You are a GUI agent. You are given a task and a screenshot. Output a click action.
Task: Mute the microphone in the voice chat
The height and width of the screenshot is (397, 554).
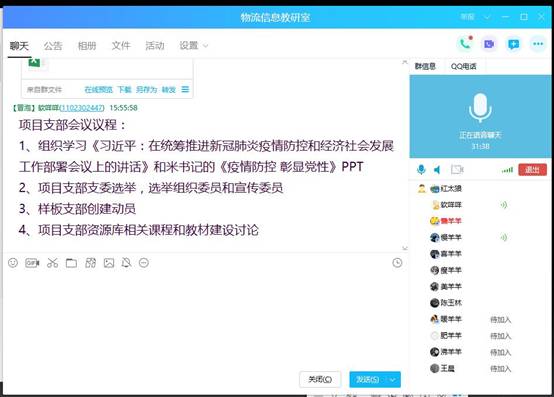pyautogui.click(x=421, y=170)
